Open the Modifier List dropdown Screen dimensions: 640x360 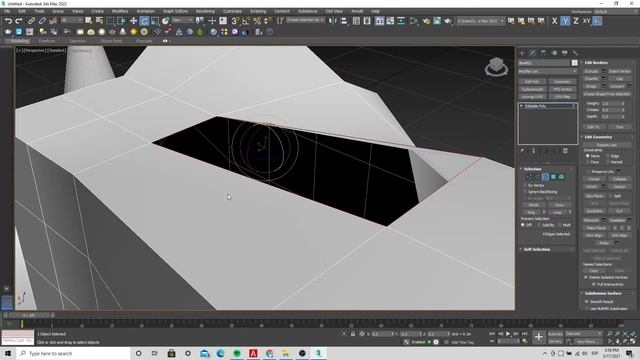pyautogui.click(x=548, y=71)
